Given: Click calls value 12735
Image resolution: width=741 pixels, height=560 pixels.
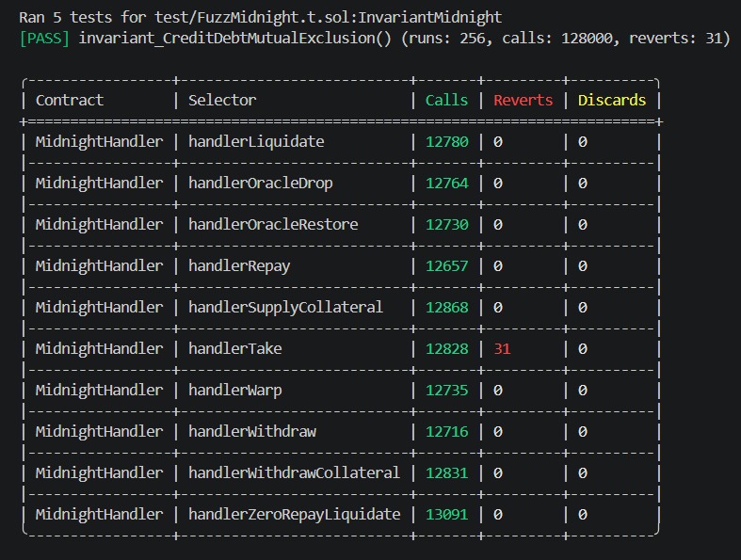Looking at the screenshot, I should coord(446,391).
